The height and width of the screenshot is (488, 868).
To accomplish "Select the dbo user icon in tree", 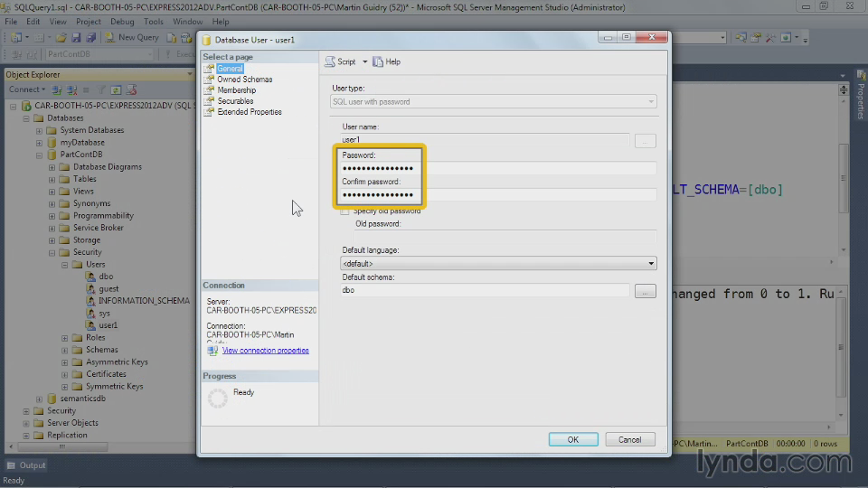I will [x=90, y=277].
